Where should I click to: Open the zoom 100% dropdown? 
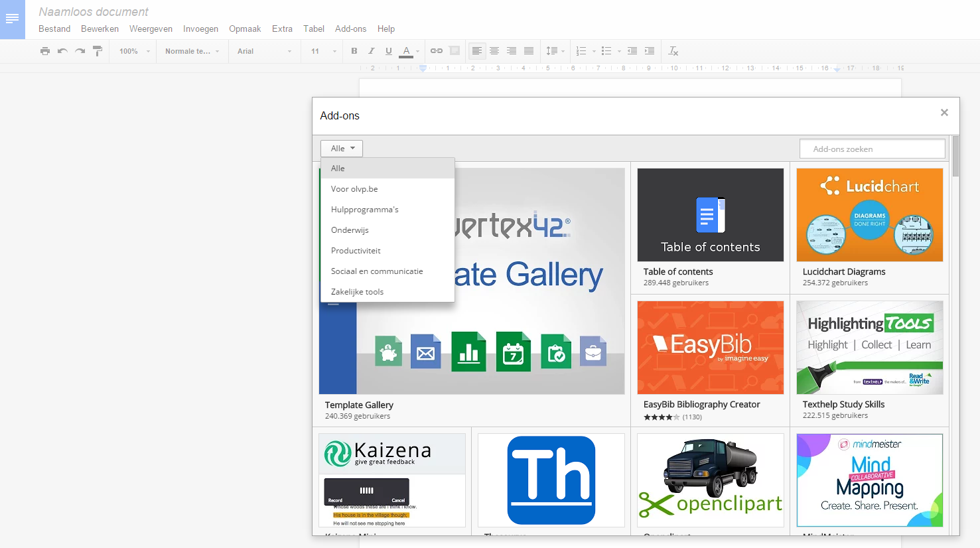135,51
